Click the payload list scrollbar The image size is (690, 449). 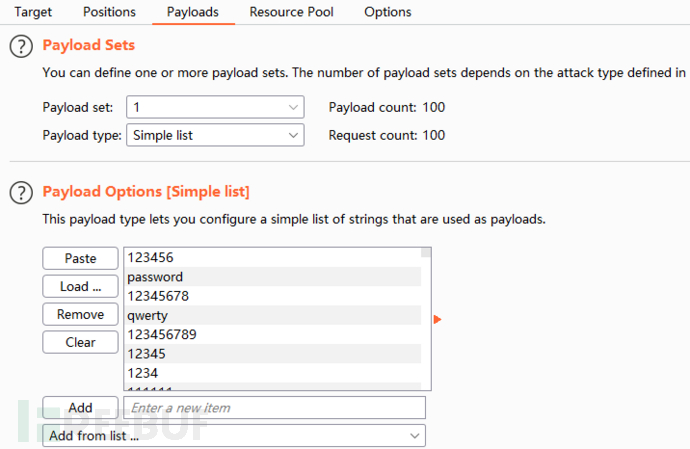(x=426, y=320)
